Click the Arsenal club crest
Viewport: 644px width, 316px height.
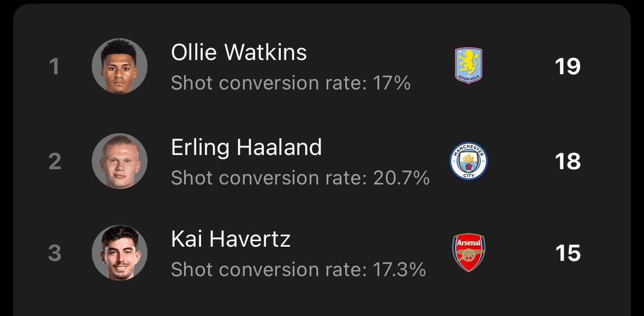coord(469,252)
